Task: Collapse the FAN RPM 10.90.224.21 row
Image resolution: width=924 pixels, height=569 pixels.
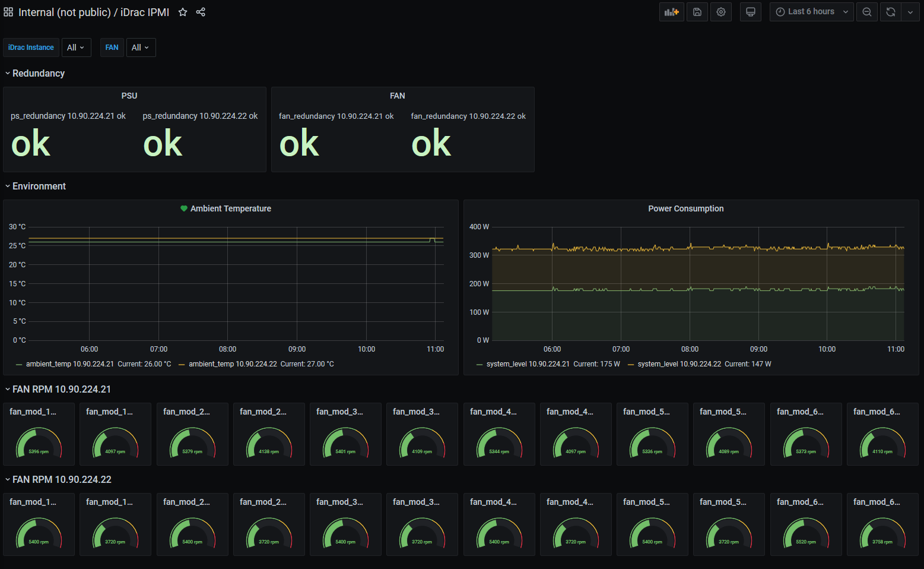Action: pyautogui.click(x=58, y=389)
